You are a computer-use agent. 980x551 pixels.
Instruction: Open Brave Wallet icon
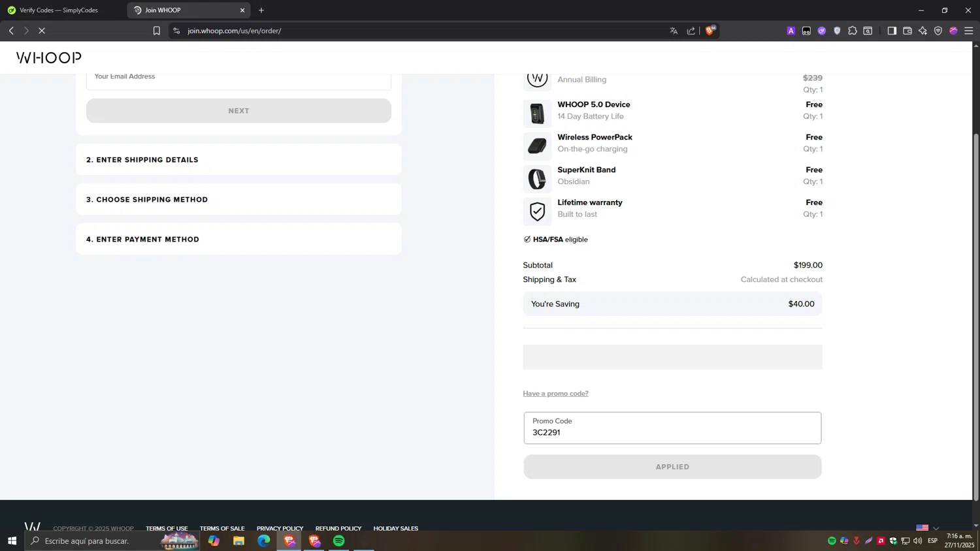(x=907, y=31)
